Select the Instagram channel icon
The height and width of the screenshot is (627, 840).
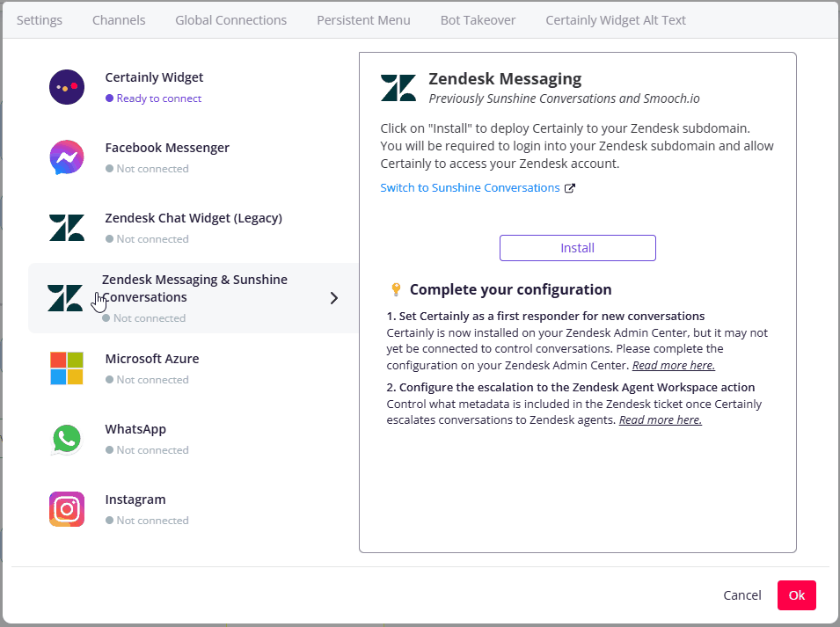tap(67, 509)
